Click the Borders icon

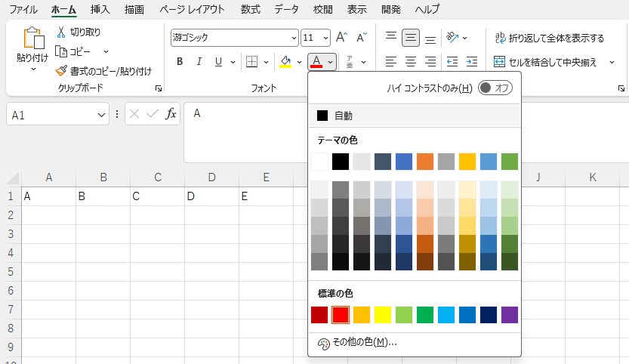point(251,61)
